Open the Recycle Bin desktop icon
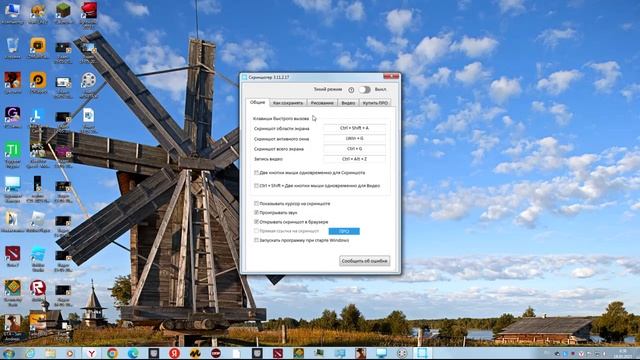 coord(12,48)
